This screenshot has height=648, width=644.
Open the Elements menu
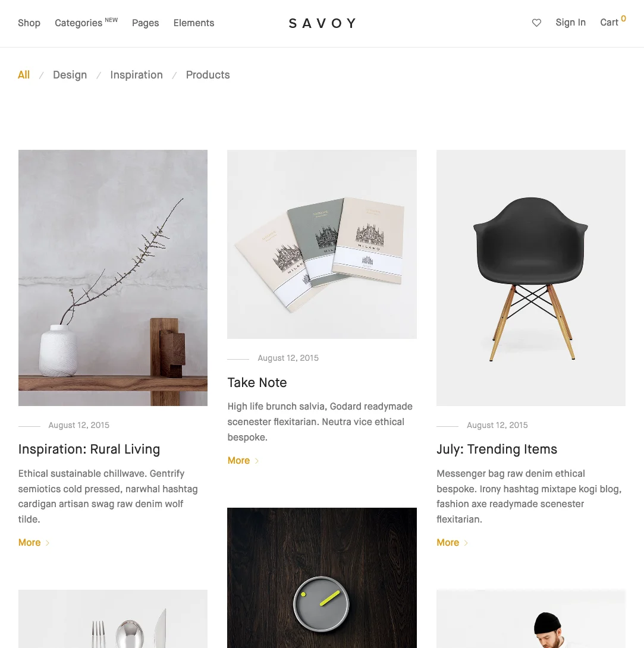[194, 23]
